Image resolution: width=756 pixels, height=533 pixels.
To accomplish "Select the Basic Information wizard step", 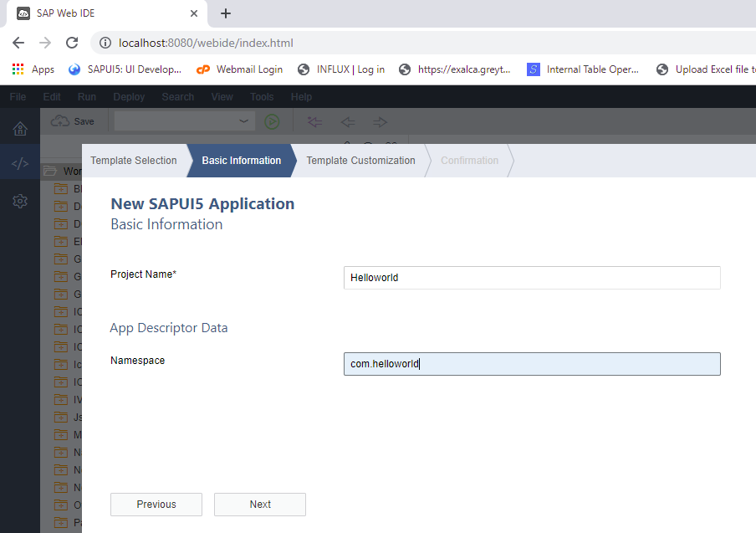I will [x=241, y=161].
